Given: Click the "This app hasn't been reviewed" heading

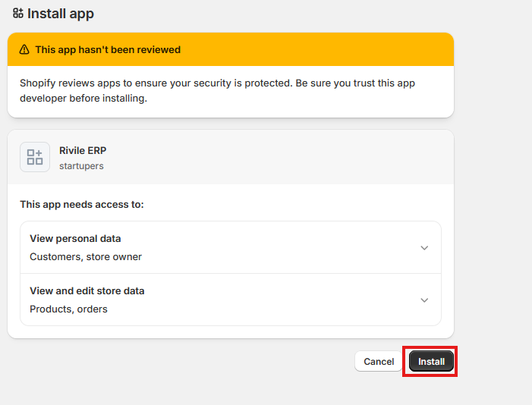Looking at the screenshot, I should [x=108, y=49].
